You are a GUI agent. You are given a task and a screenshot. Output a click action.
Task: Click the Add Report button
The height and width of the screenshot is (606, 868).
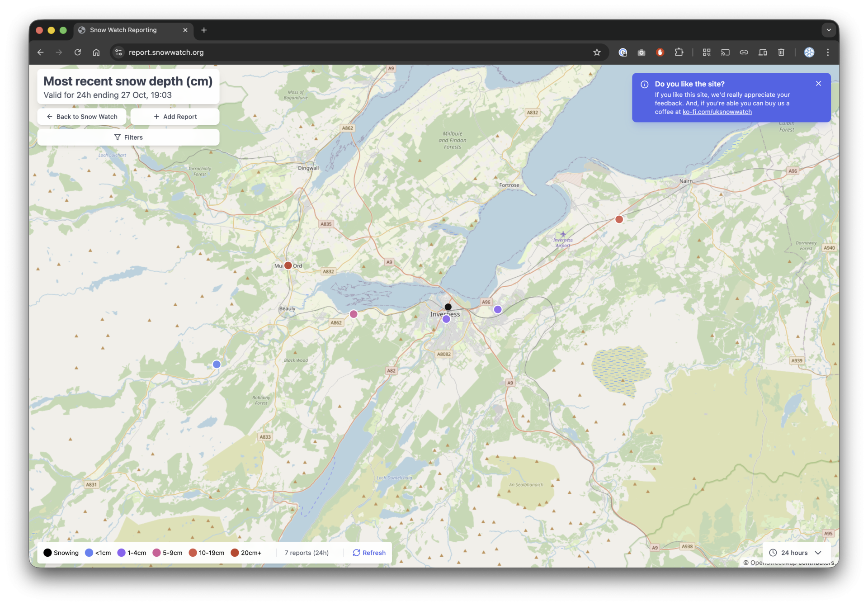coord(175,117)
